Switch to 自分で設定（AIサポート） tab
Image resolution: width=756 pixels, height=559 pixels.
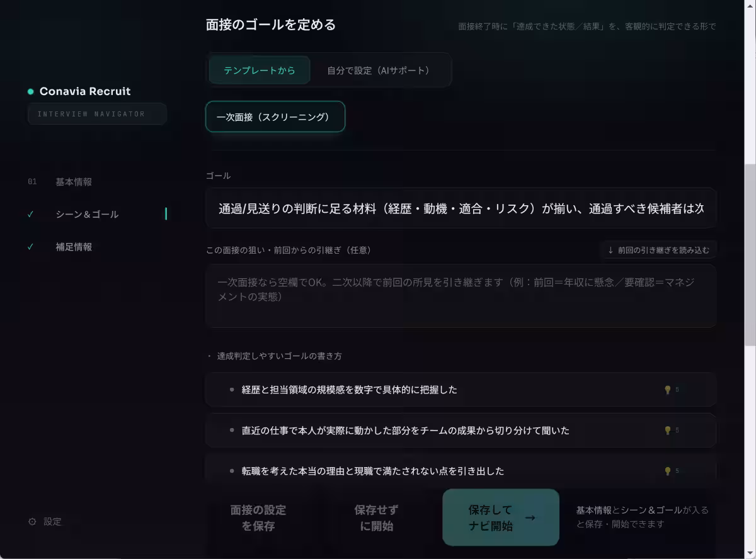[x=379, y=70]
